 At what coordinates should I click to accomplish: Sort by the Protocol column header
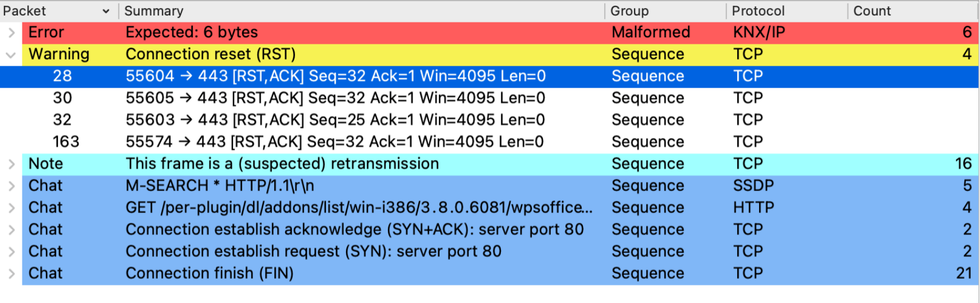(x=758, y=11)
